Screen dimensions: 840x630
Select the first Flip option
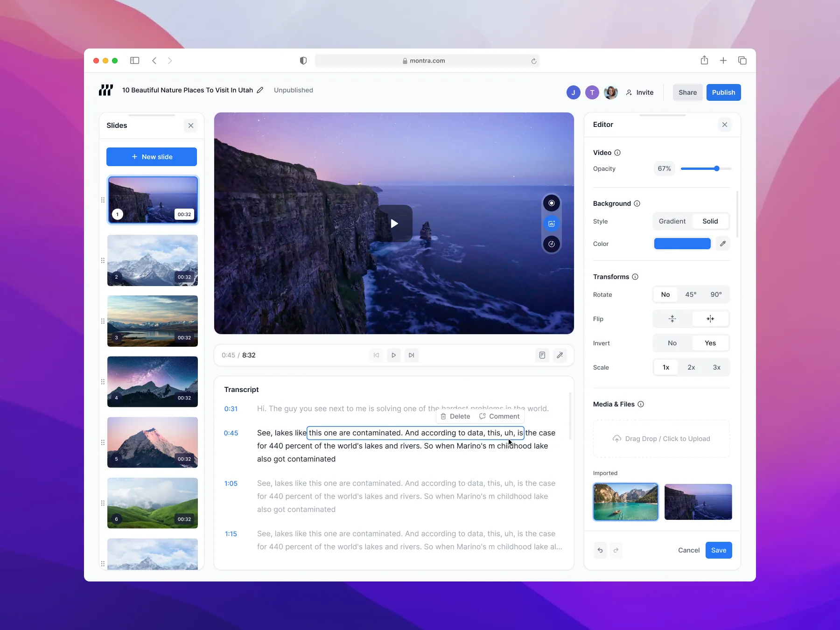pyautogui.click(x=672, y=319)
